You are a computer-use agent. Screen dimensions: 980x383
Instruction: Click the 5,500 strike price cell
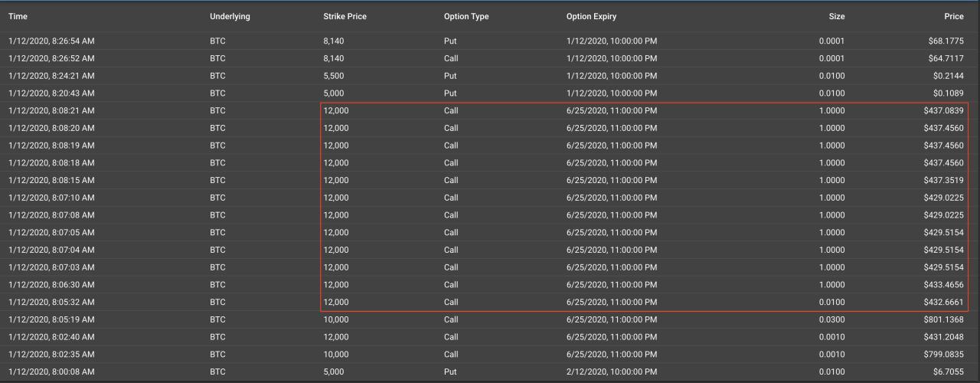coord(334,76)
